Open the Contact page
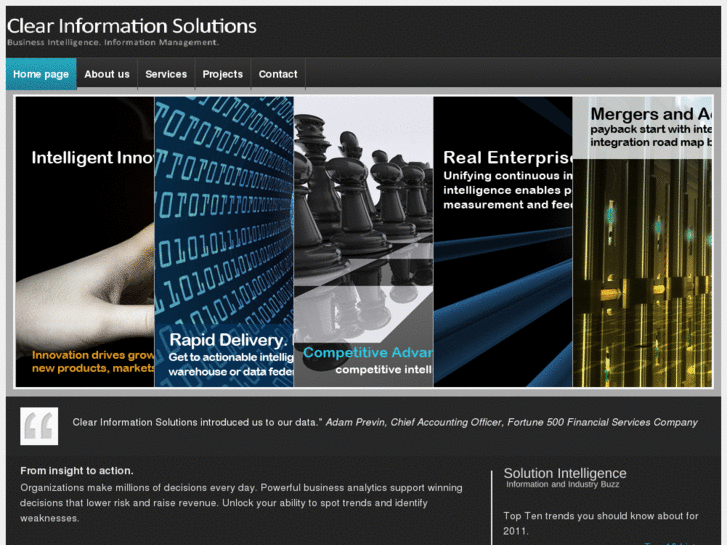 tap(278, 74)
